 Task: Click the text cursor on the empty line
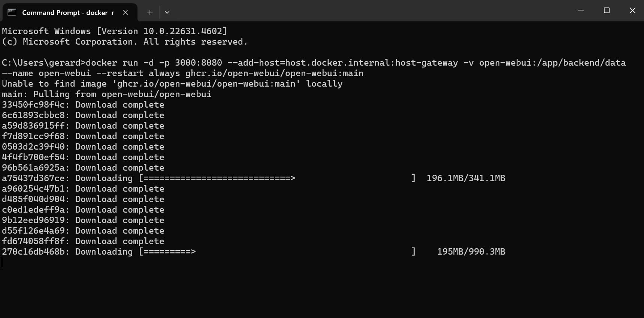tap(2, 262)
